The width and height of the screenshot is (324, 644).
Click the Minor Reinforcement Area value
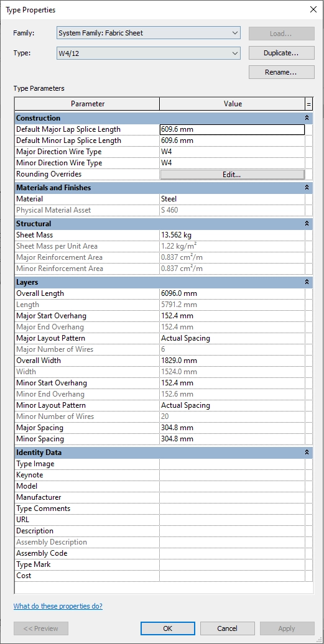[232, 268]
